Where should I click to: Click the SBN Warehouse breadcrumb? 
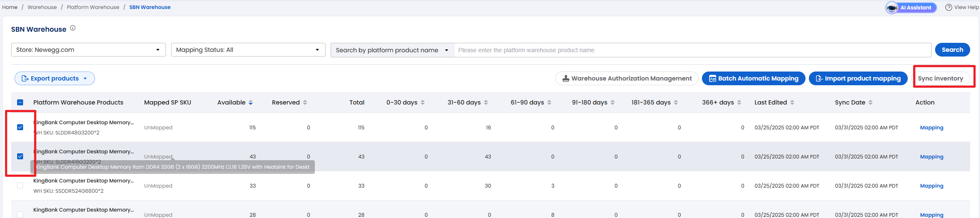[150, 7]
